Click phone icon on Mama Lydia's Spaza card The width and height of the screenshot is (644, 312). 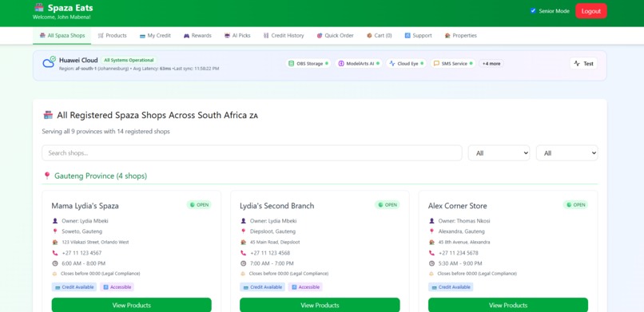55,253
